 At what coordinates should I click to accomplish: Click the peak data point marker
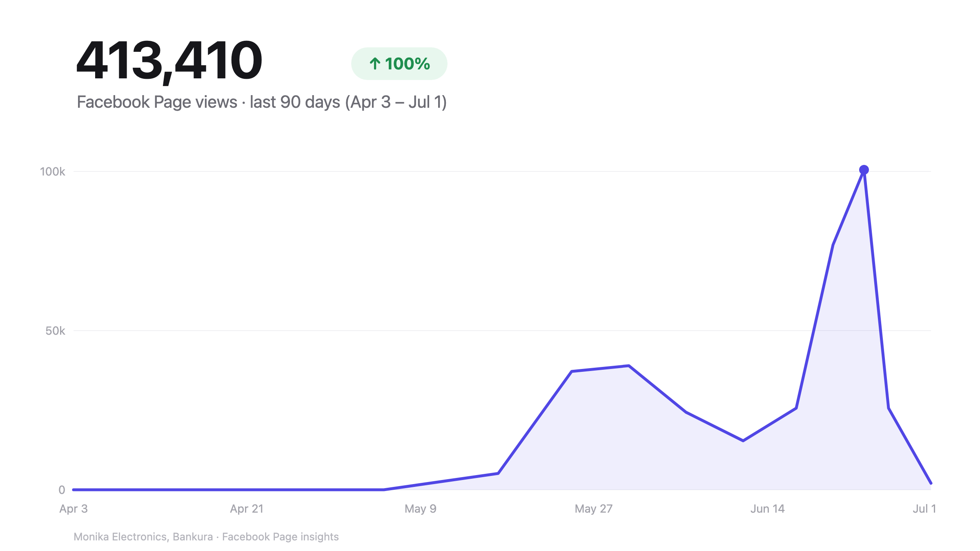tap(864, 170)
